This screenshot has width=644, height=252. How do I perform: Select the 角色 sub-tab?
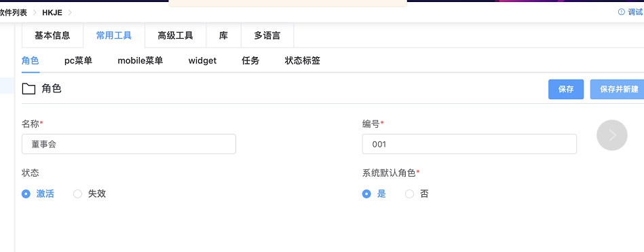[x=31, y=61]
